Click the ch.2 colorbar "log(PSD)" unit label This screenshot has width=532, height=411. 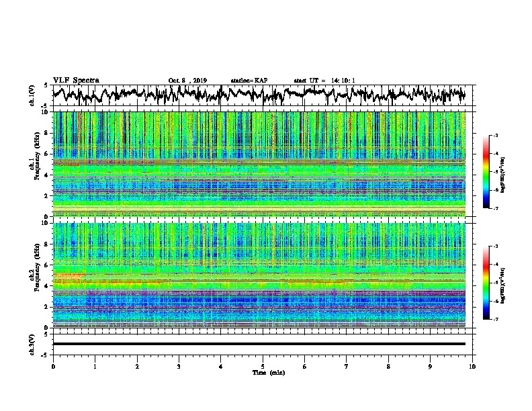(x=503, y=285)
